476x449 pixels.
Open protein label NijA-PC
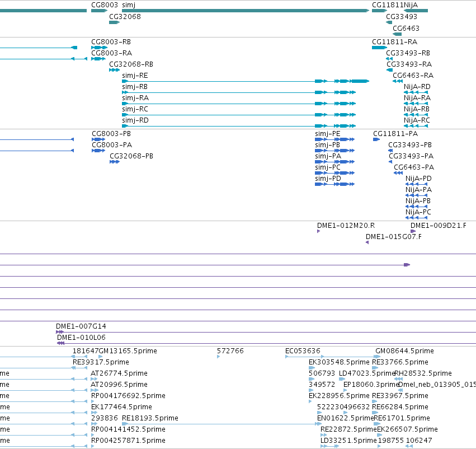(x=418, y=212)
